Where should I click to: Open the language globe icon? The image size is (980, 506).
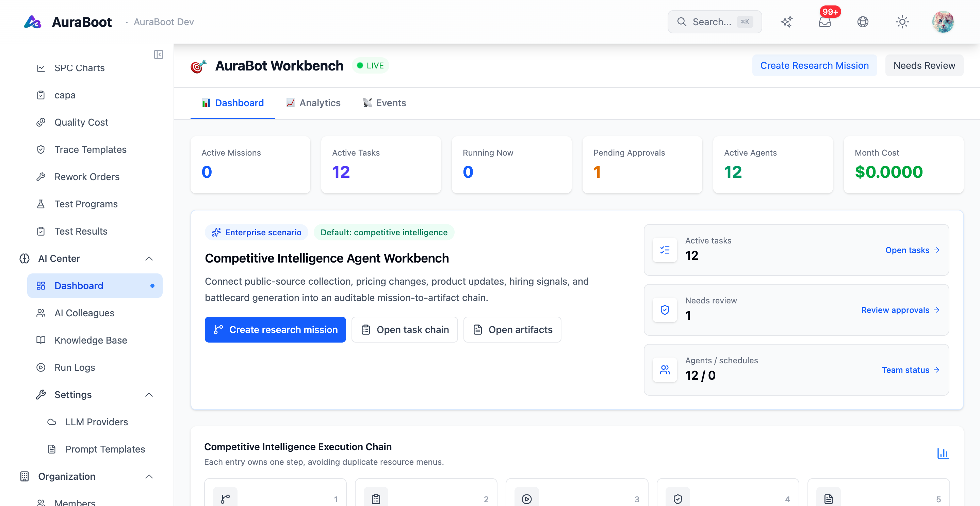click(x=863, y=22)
